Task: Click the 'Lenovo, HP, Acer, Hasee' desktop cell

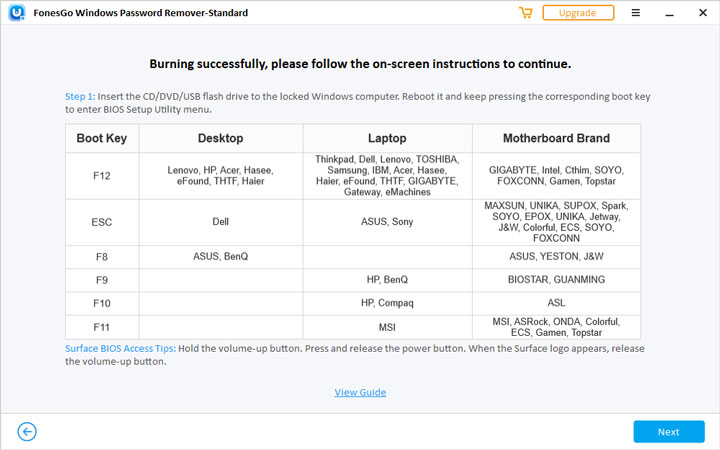Action: point(220,176)
